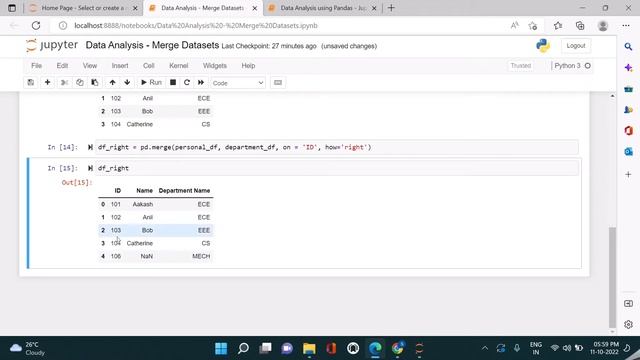Refresh the page
640x360 pixels.
[36, 25]
